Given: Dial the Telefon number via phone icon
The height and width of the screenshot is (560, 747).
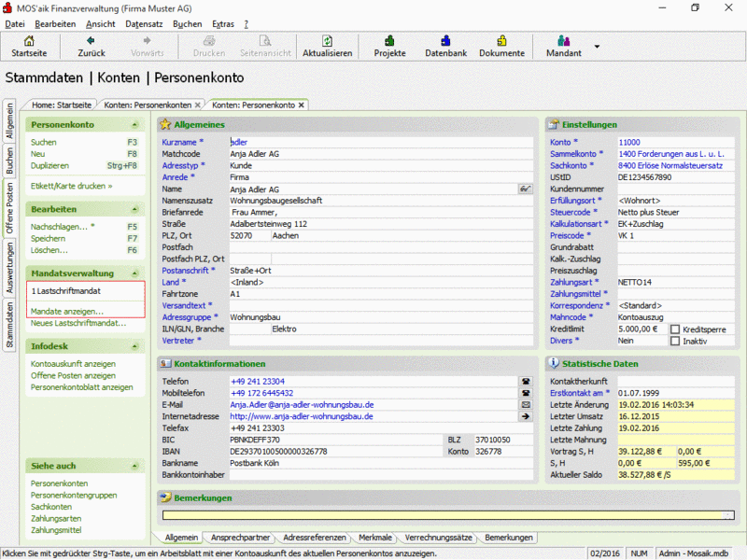Looking at the screenshot, I should tap(526, 382).
